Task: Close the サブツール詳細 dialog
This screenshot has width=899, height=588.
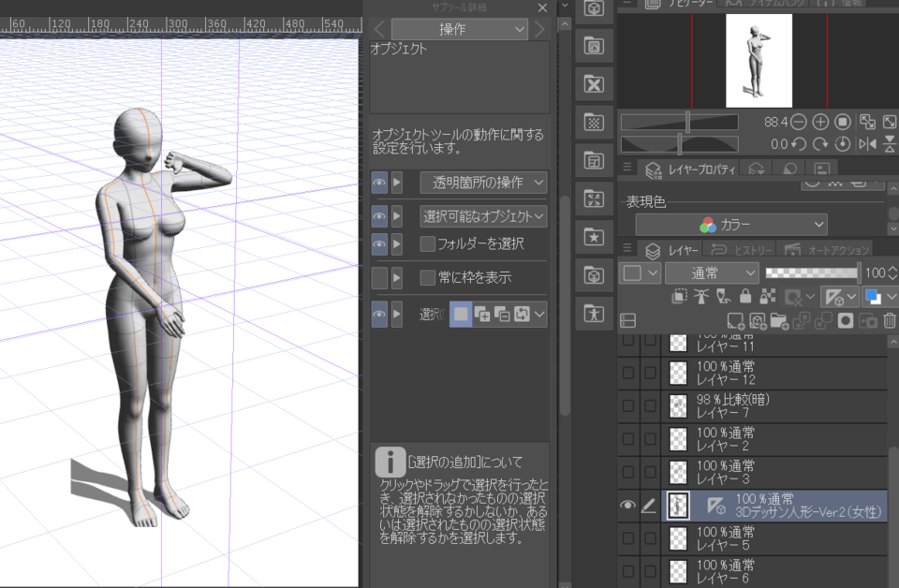Action: [x=542, y=7]
